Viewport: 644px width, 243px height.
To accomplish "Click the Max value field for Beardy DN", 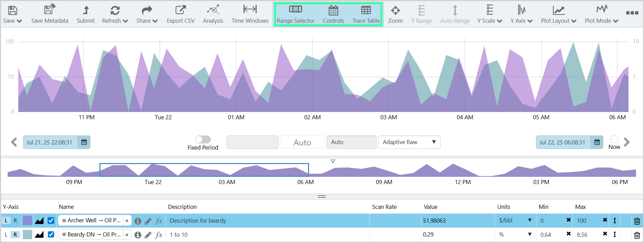I will (x=587, y=235).
